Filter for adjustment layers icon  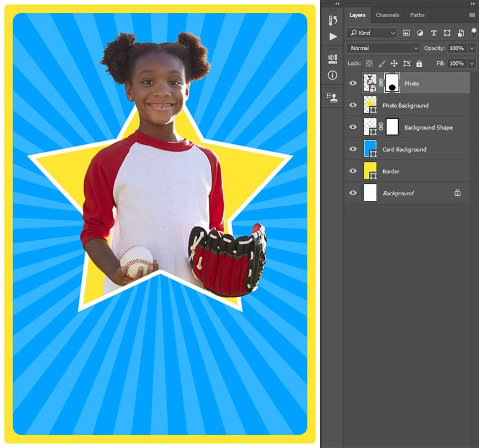pyautogui.click(x=420, y=33)
